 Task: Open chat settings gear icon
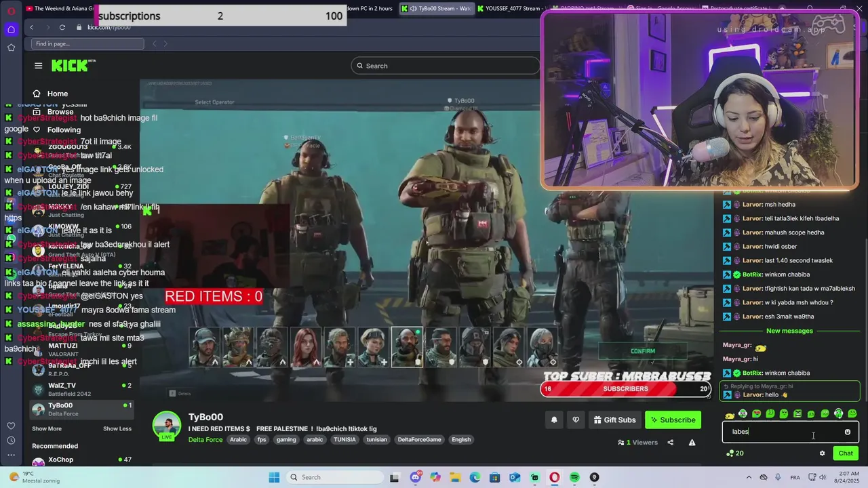click(x=822, y=453)
